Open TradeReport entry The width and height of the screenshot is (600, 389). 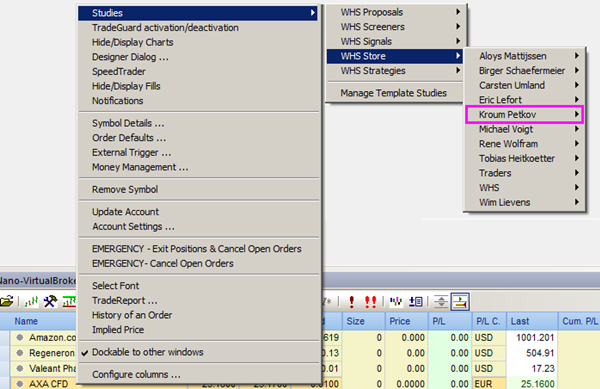[199, 300]
